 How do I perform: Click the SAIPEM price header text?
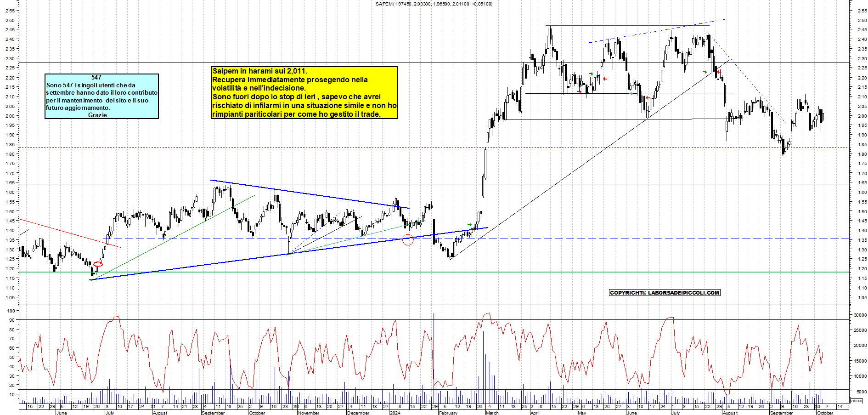[x=434, y=4]
